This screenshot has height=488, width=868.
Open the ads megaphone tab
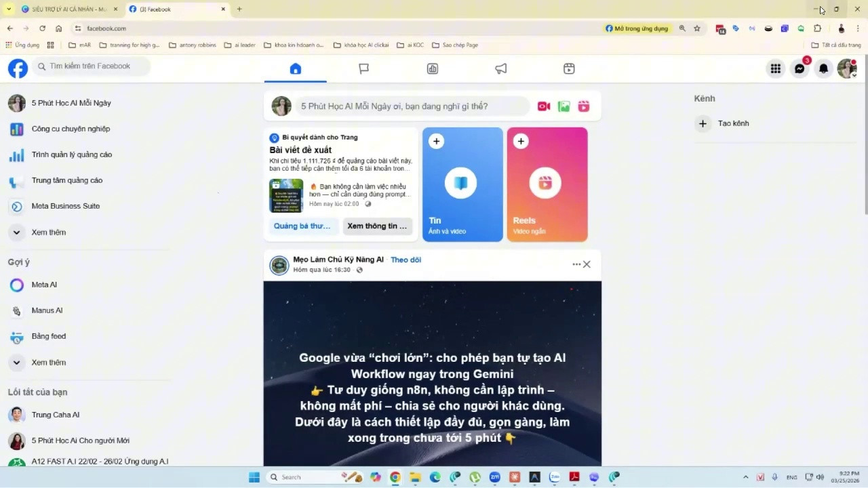(501, 68)
